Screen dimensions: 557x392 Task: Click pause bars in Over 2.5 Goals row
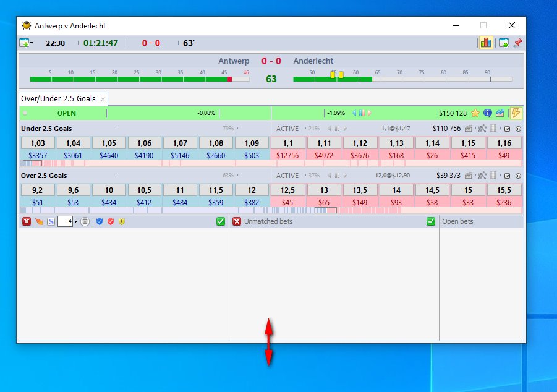[337, 176]
